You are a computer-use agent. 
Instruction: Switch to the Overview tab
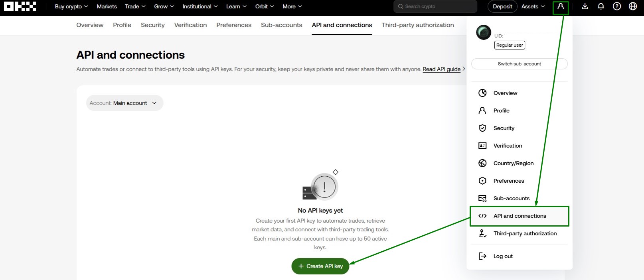pyautogui.click(x=90, y=25)
